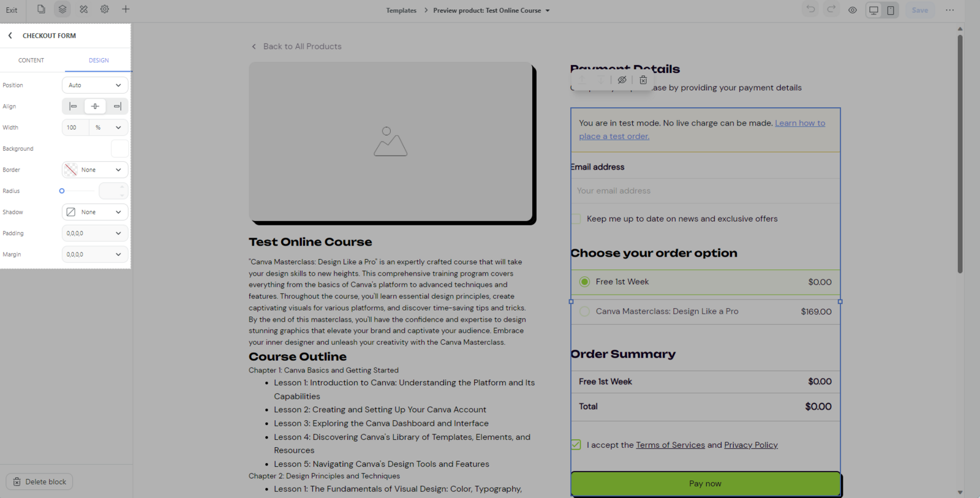Click the image placeholder thumbnail
Image resolution: width=980 pixels, height=498 pixels.
(391, 141)
